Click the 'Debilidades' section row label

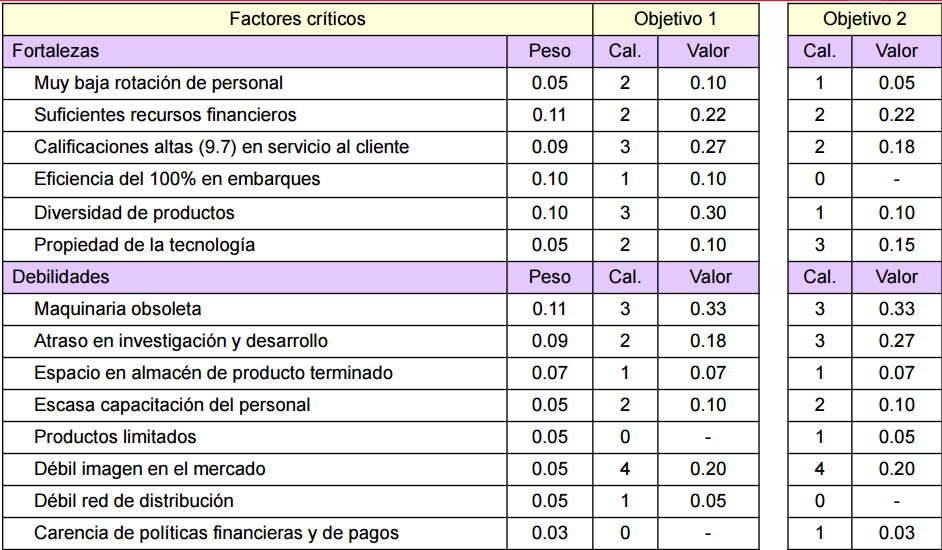[60, 277]
